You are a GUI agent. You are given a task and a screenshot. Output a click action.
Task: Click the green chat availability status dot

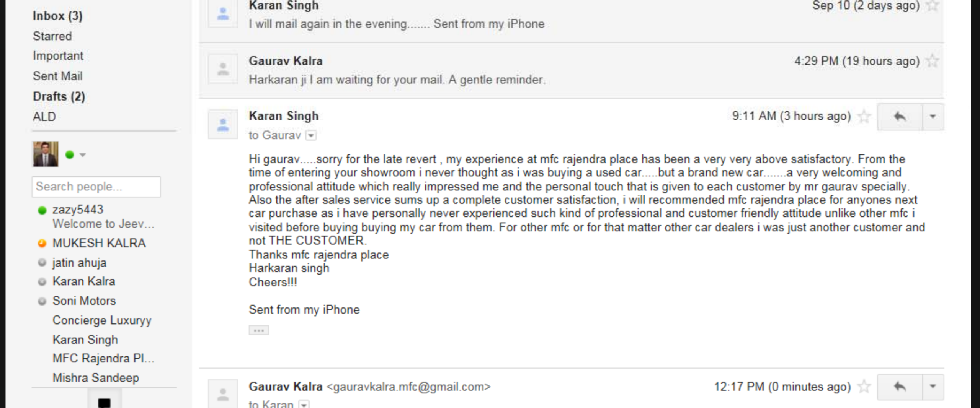click(70, 154)
